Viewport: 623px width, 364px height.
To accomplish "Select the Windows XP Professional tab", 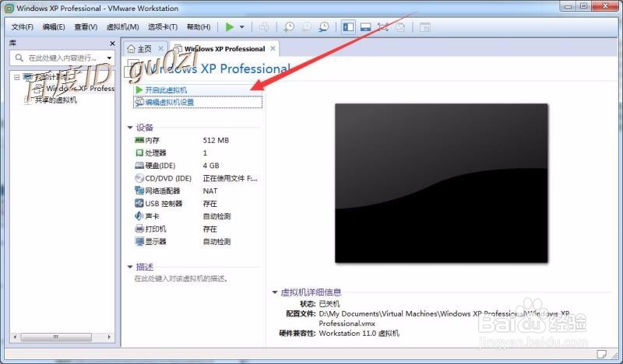I will 225,49.
